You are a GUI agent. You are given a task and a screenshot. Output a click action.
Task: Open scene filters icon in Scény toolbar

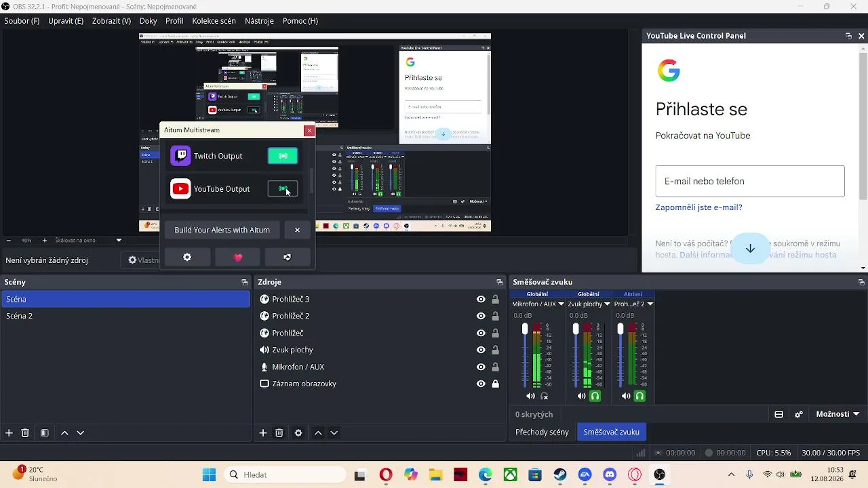45,433
